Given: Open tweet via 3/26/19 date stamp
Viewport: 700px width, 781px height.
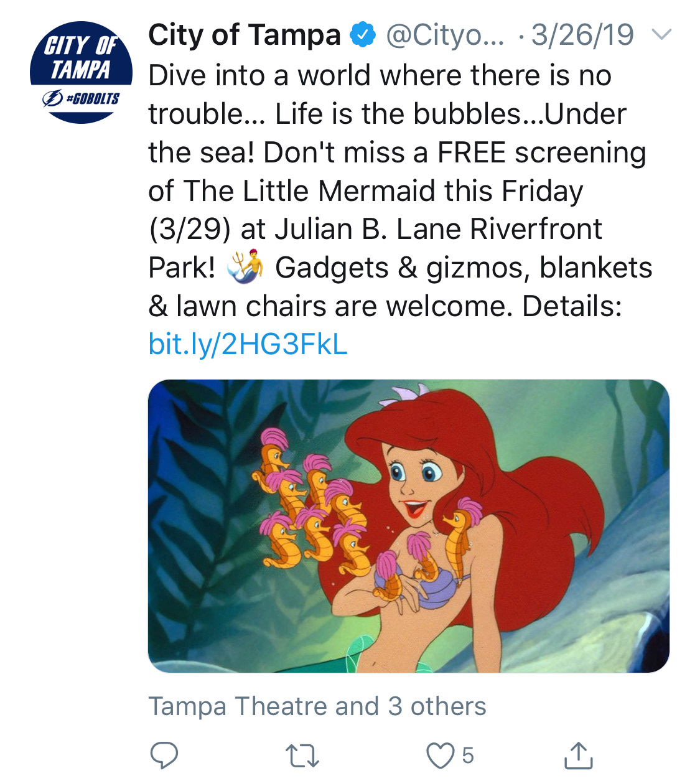Looking at the screenshot, I should pyautogui.click(x=582, y=35).
